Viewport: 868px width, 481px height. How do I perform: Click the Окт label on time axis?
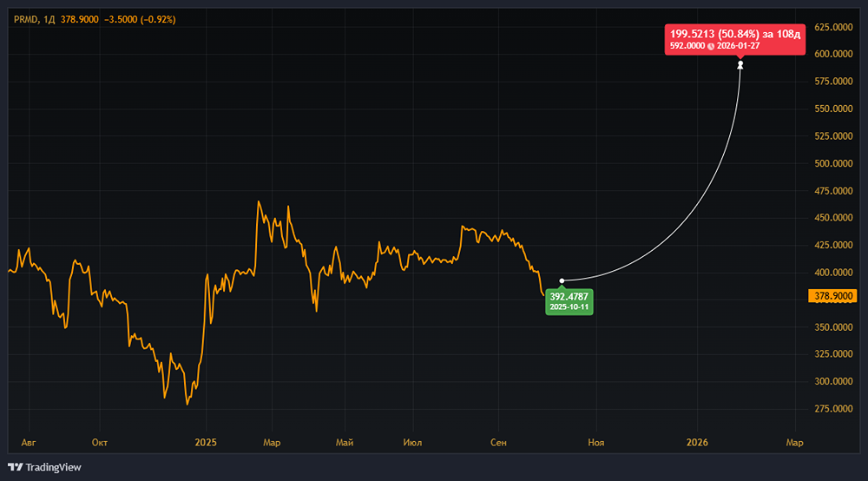pos(100,443)
